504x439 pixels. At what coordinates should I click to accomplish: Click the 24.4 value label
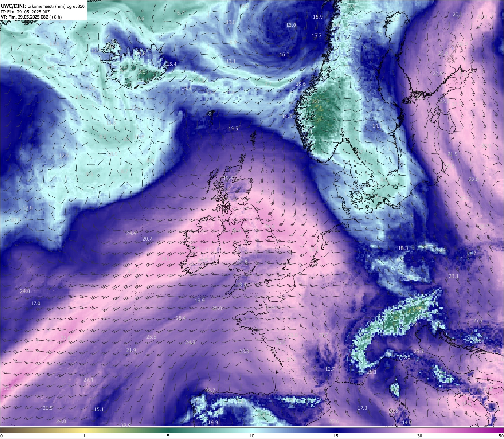(131, 233)
